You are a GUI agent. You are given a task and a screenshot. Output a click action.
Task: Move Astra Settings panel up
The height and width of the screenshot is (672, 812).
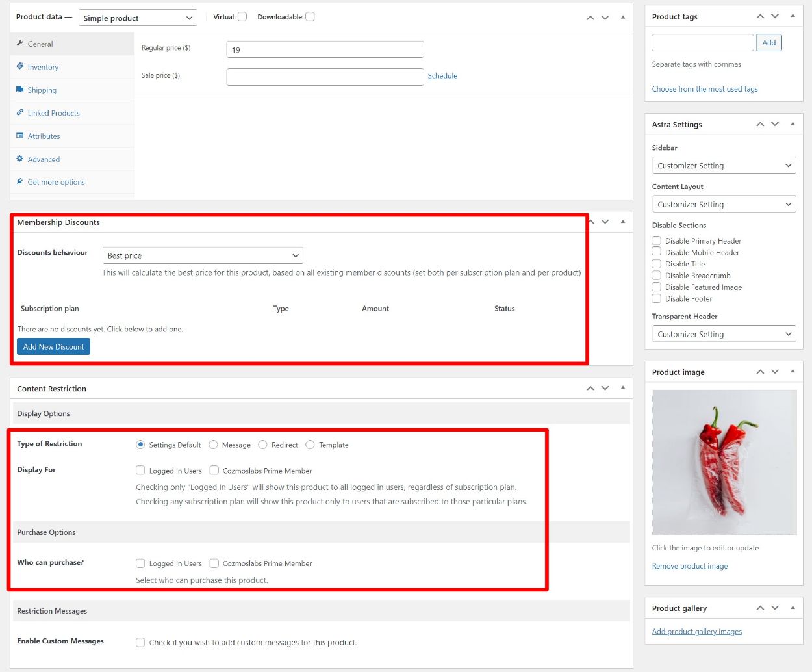pyautogui.click(x=760, y=124)
